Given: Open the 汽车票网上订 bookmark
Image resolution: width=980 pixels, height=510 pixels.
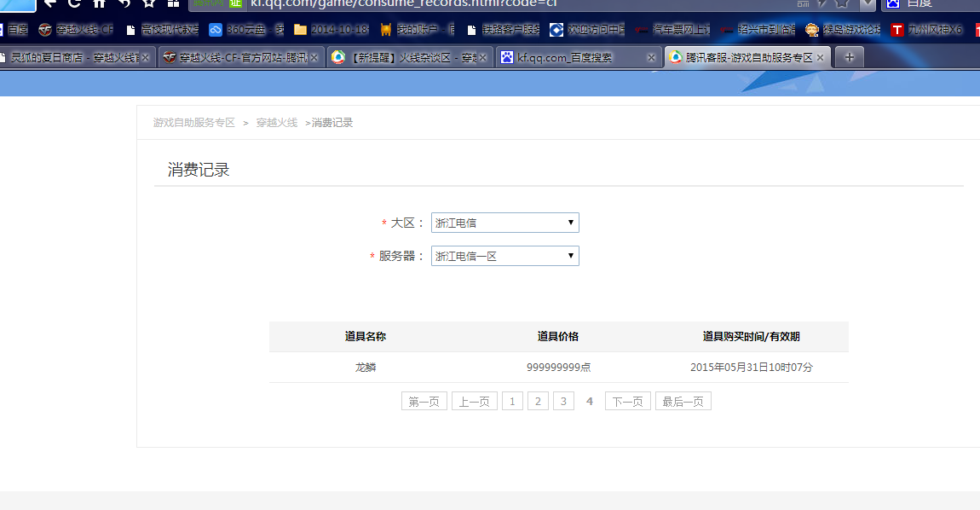Looking at the screenshot, I should coord(672,29).
